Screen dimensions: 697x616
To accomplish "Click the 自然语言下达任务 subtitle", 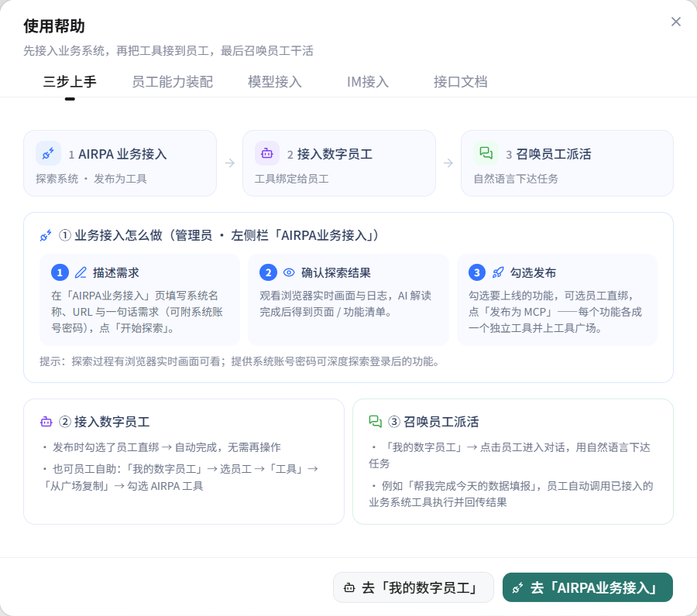I will point(516,179).
